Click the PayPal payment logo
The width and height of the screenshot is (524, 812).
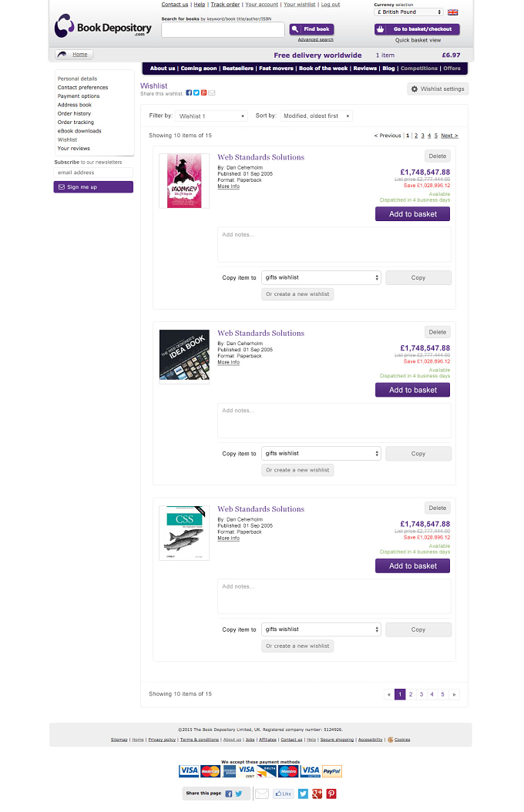coord(332,770)
